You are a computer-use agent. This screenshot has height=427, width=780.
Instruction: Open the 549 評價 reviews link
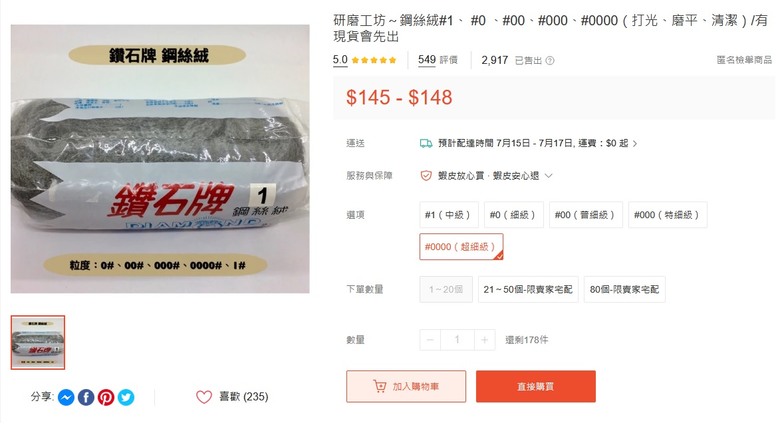pyautogui.click(x=438, y=60)
